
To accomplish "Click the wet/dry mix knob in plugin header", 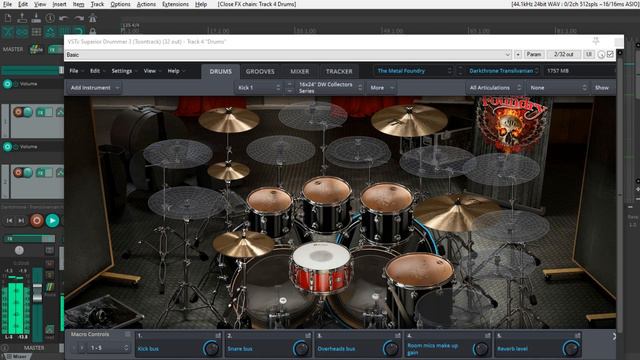I will (601, 54).
